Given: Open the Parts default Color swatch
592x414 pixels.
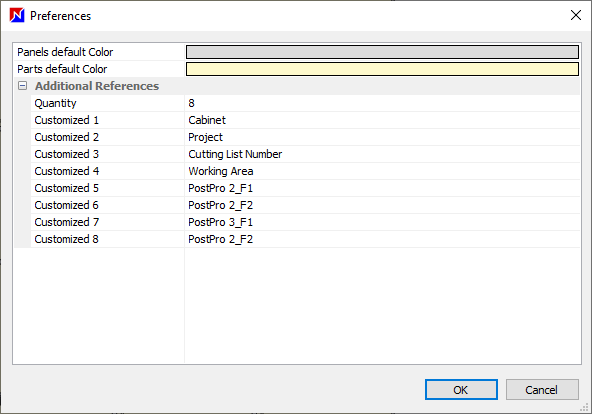Looking at the screenshot, I should pyautogui.click(x=382, y=69).
